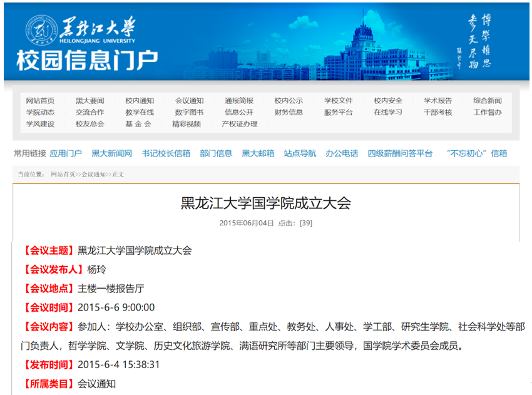Open 部门信息 quick link
The width and height of the screenshot is (532, 395).
click(x=216, y=153)
